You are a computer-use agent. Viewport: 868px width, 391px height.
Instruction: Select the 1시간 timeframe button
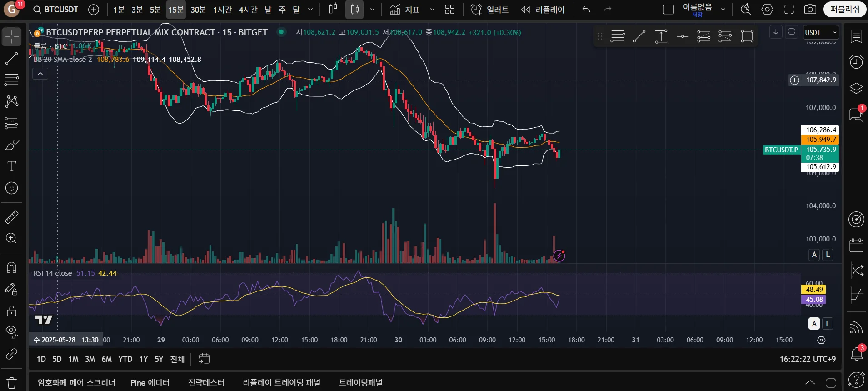pos(222,10)
